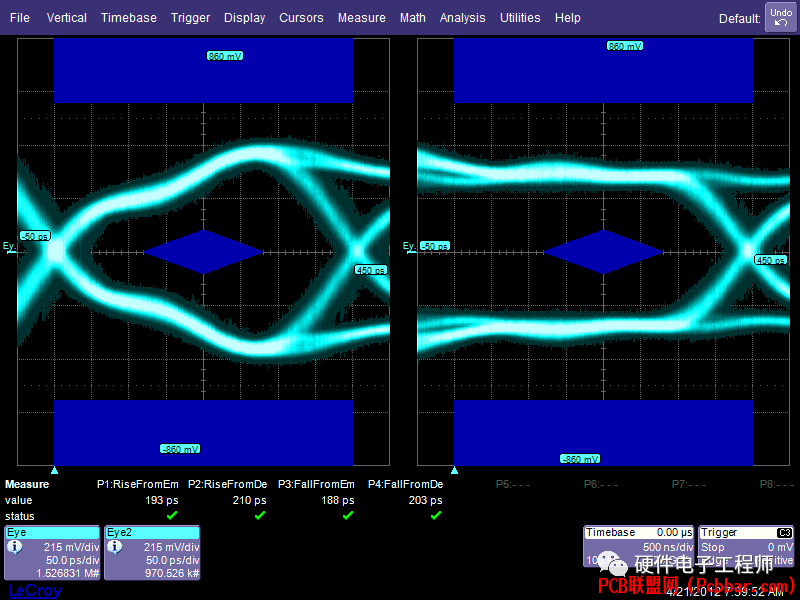This screenshot has width=800, height=600.
Task: Open the Measure menu
Action: pyautogui.click(x=362, y=18)
